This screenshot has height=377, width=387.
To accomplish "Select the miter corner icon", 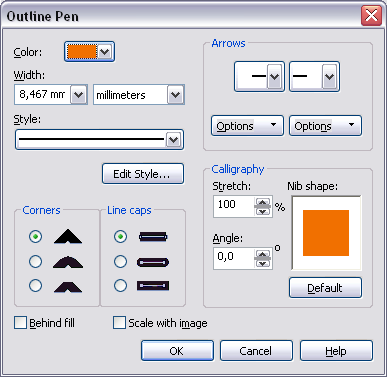I will coord(68,236).
